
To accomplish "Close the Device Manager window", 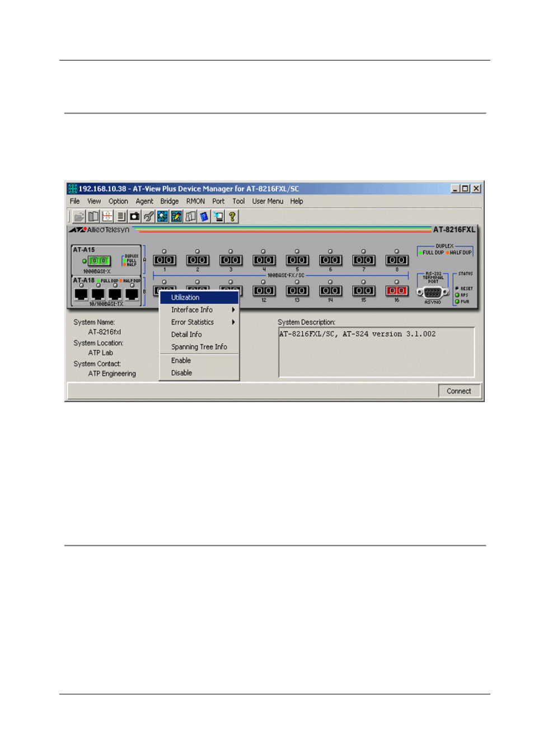I will (476, 189).
